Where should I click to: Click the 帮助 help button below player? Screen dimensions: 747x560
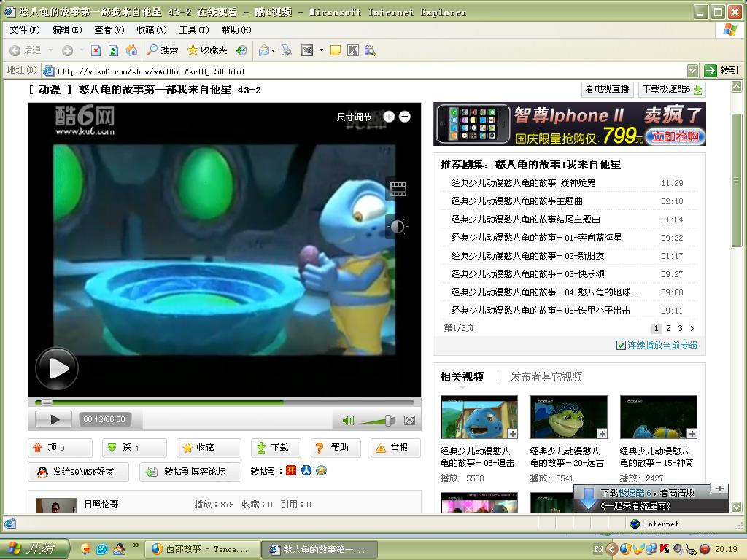(x=336, y=448)
